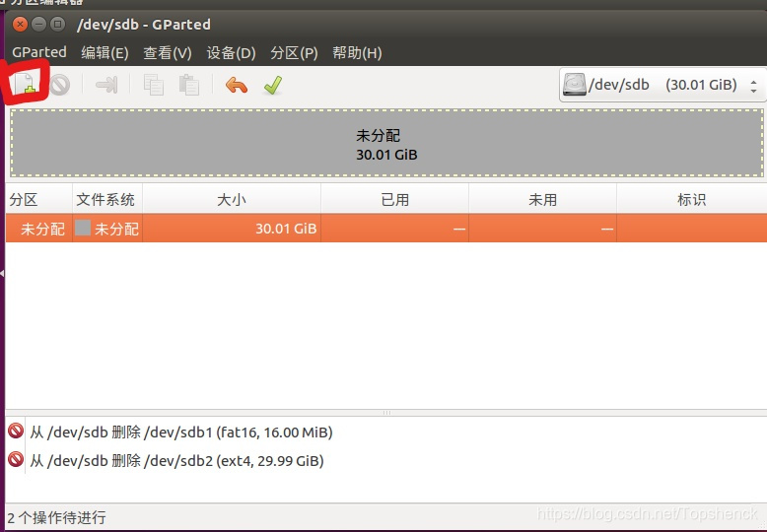Viewport: 767px width, 532px height.
Task: Click the 标识 column header
Action: tap(691, 199)
